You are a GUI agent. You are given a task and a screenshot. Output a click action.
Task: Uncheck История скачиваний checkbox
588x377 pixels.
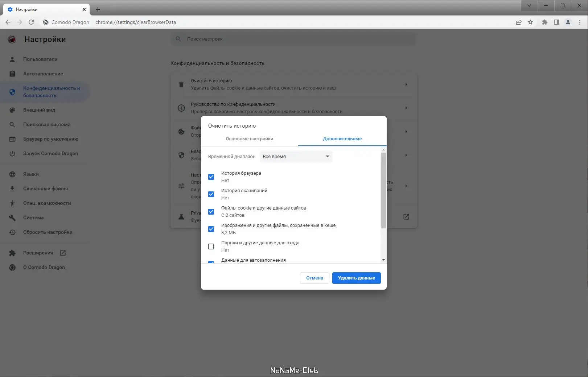point(211,194)
